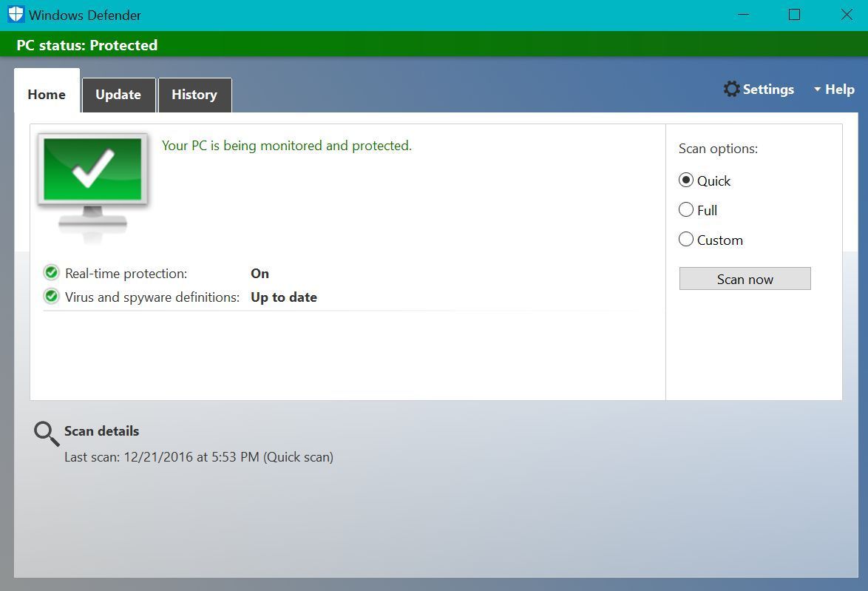
Task: Click the magnifying glass Scan details icon
Action: click(47, 433)
